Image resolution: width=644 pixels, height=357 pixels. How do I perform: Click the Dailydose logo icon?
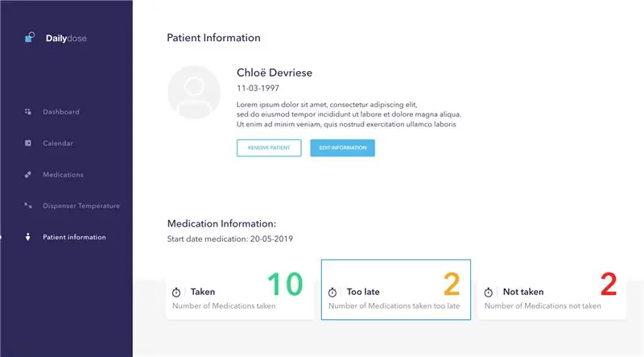pos(30,37)
